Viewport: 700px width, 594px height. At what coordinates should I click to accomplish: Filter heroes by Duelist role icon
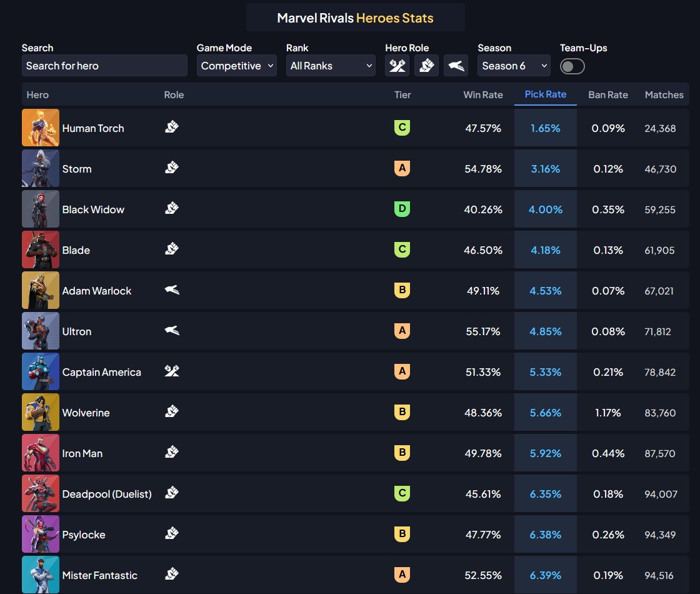point(426,66)
